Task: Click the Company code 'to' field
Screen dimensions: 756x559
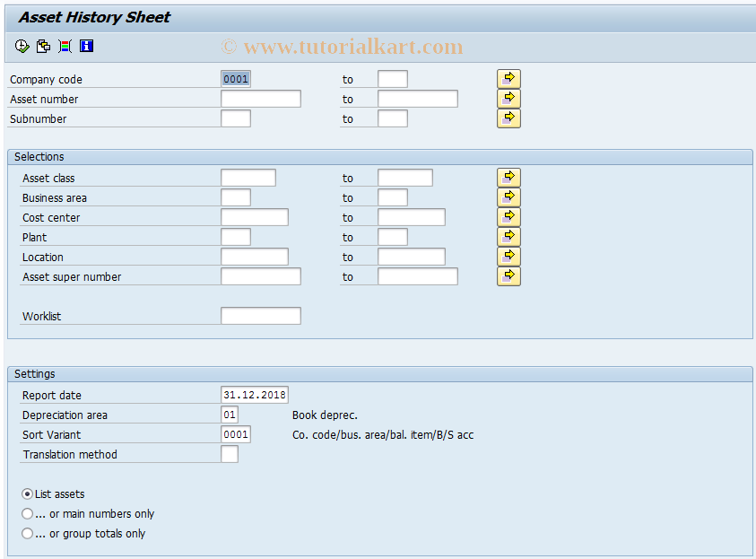Action: coord(393,79)
